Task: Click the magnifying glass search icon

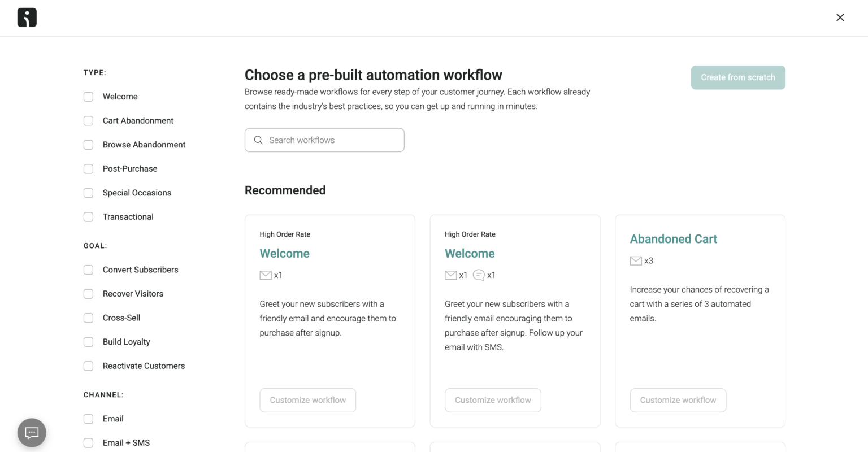Action: coord(258,140)
